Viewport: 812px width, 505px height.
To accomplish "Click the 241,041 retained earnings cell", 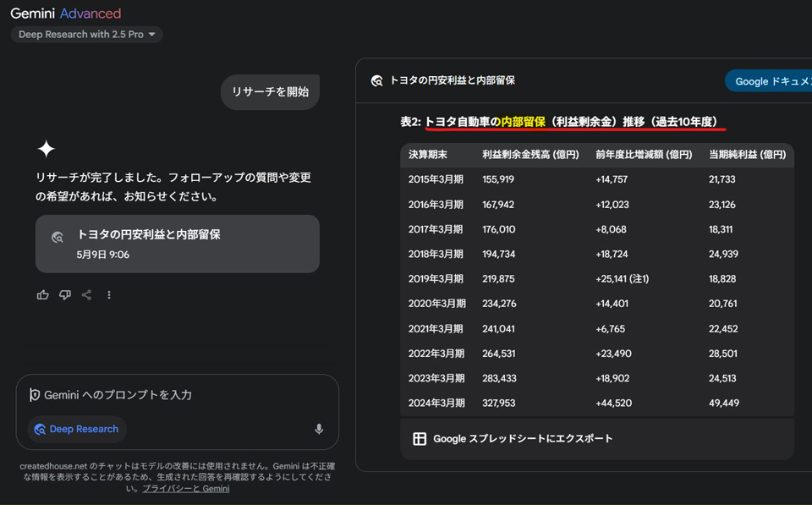I will tap(498, 329).
